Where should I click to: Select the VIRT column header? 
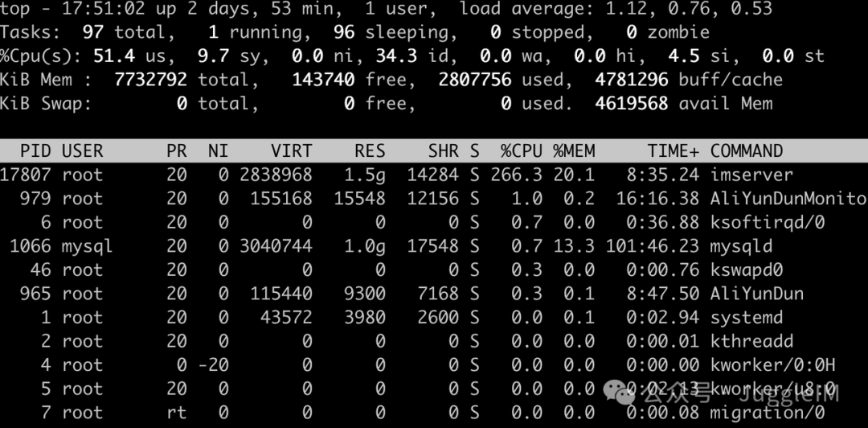point(291,150)
